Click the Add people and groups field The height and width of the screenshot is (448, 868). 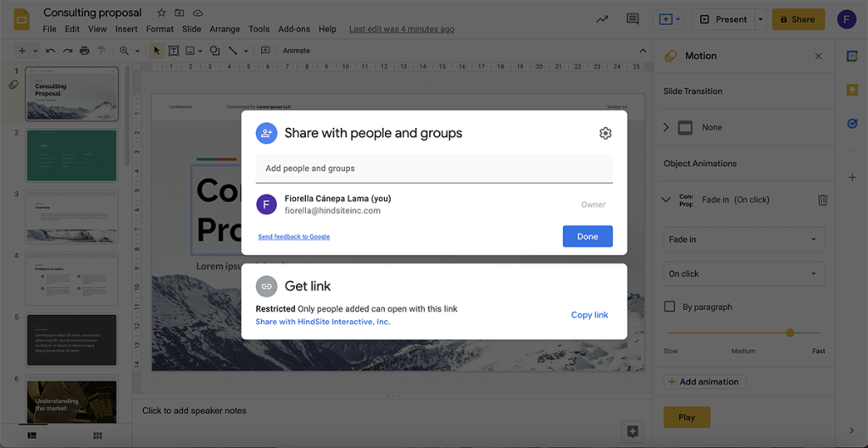pos(433,169)
